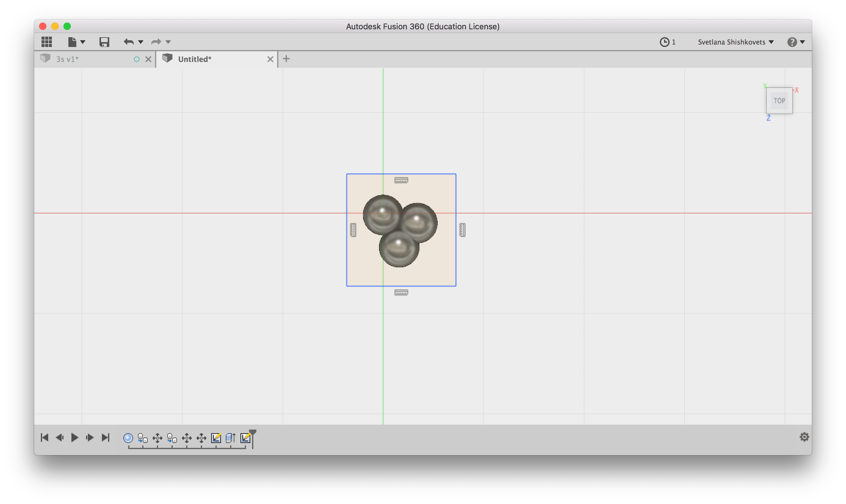Add a new design tab with plus
This screenshot has width=846, height=504.
[286, 59]
